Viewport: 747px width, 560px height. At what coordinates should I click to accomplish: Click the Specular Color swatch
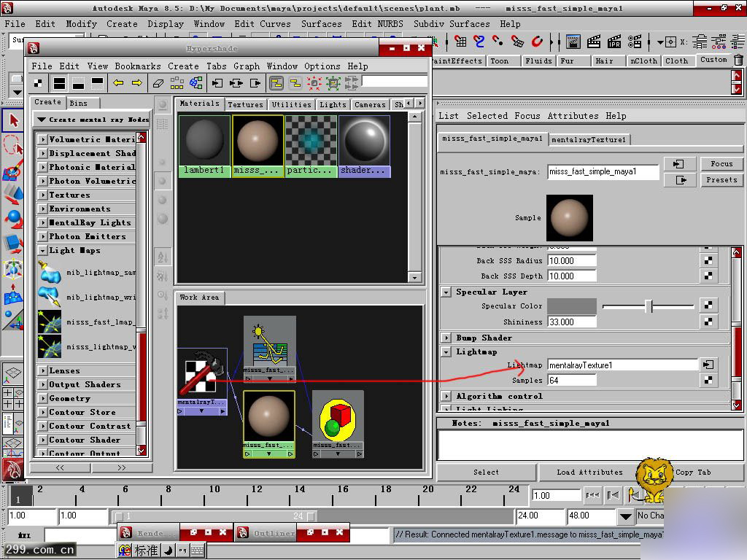[571, 306]
